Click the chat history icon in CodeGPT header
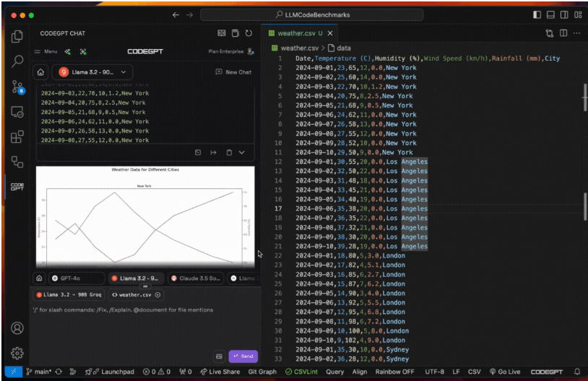The height and width of the screenshot is (381, 588). pos(235,33)
